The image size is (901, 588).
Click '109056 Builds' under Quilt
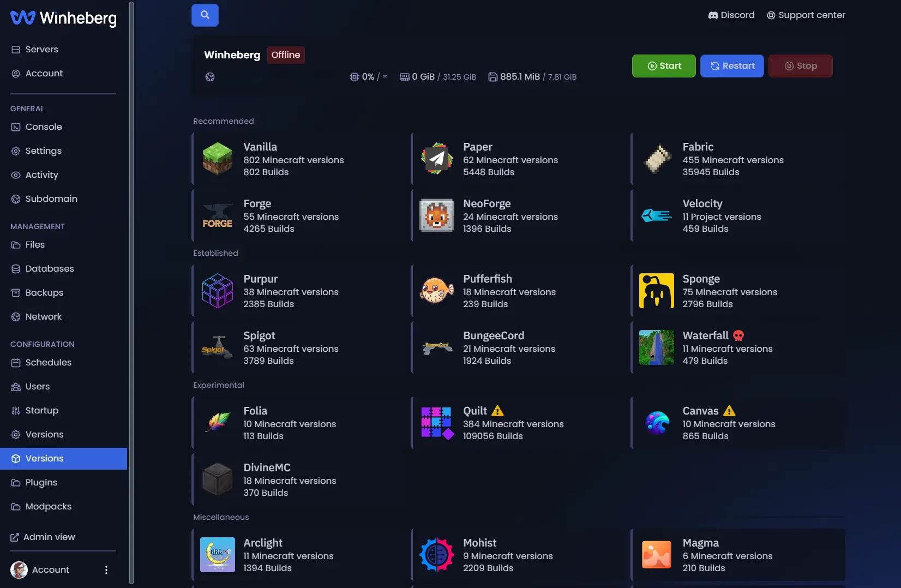(493, 436)
